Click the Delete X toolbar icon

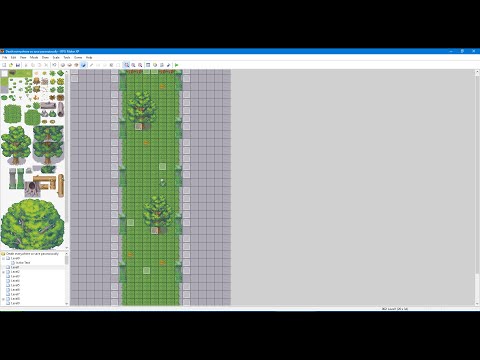point(46,65)
